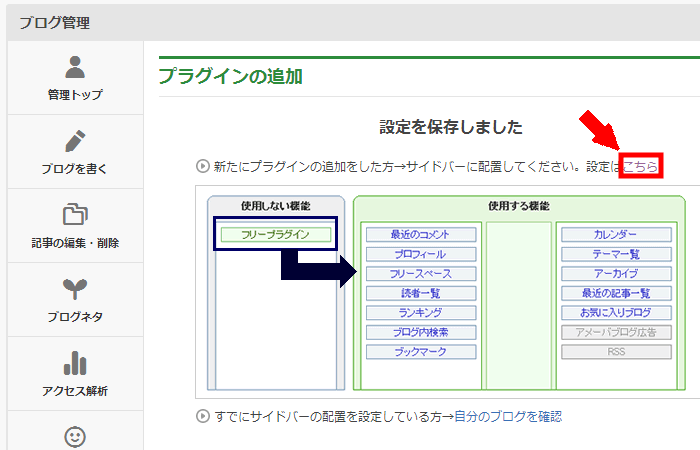Click the ブログを書く pencil icon
The image size is (700, 450).
[75, 141]
